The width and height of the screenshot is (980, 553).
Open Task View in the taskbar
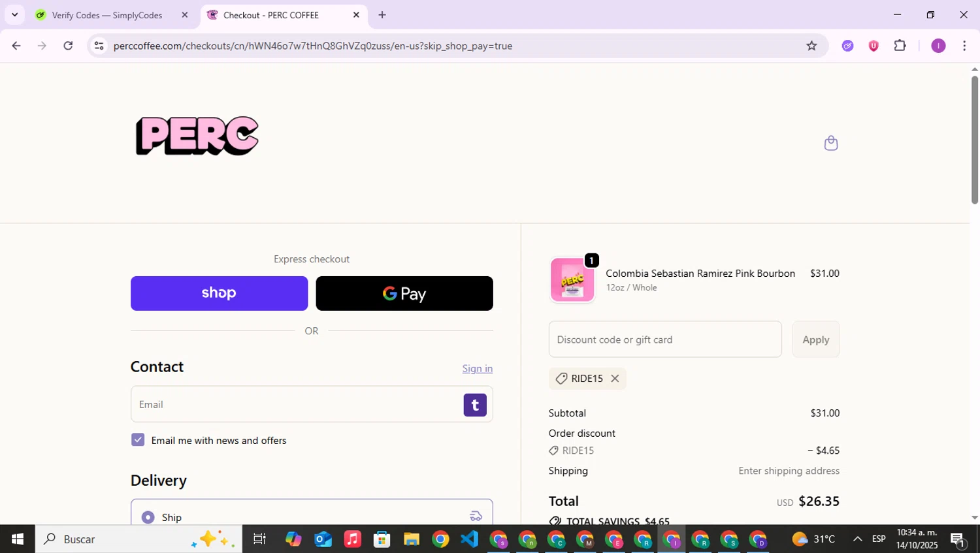click(x=259, y=539)
